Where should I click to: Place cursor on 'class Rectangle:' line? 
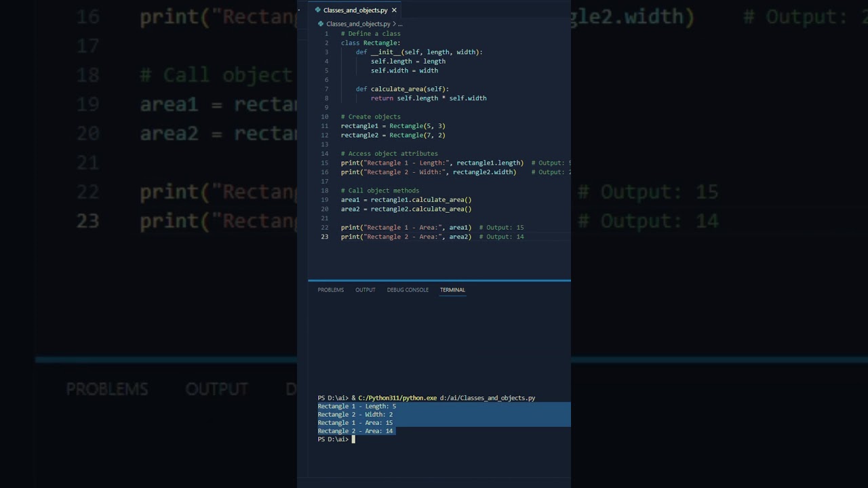(371, 43)
